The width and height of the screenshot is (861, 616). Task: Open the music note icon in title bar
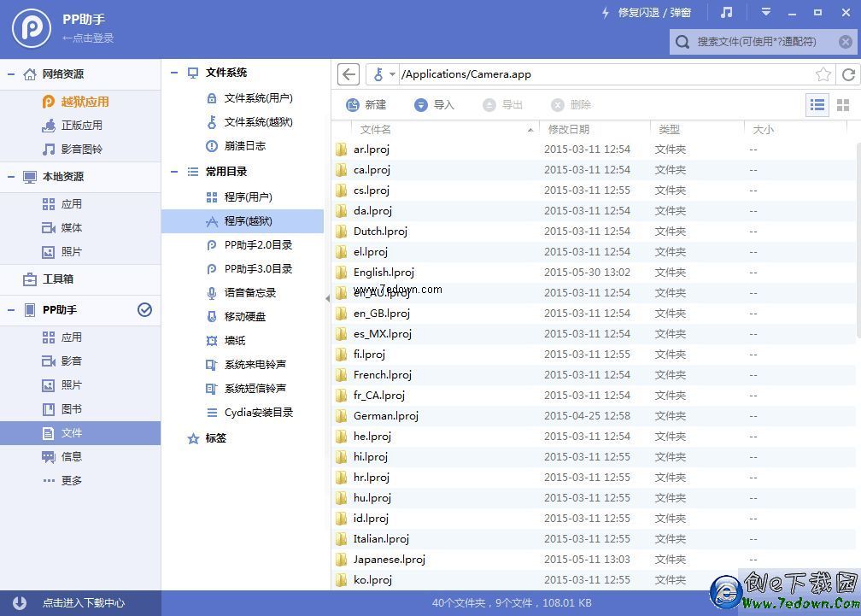tap(726, 13)
